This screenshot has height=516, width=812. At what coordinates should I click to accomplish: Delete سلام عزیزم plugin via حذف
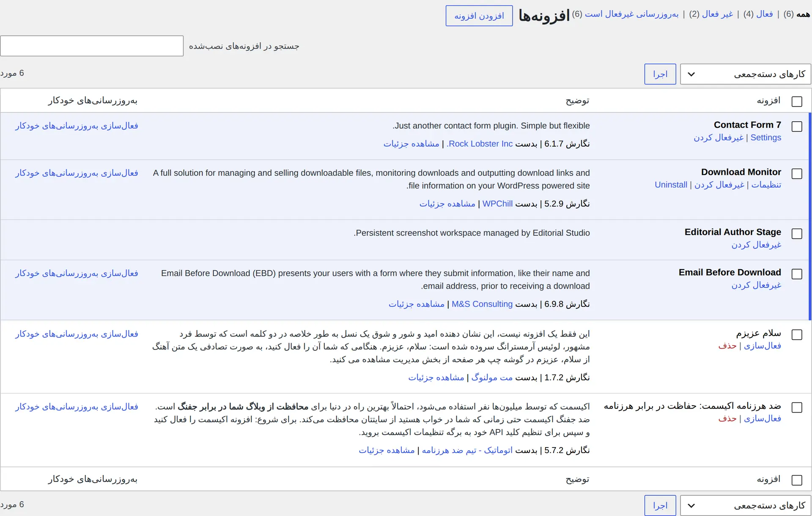pos(727,346)
